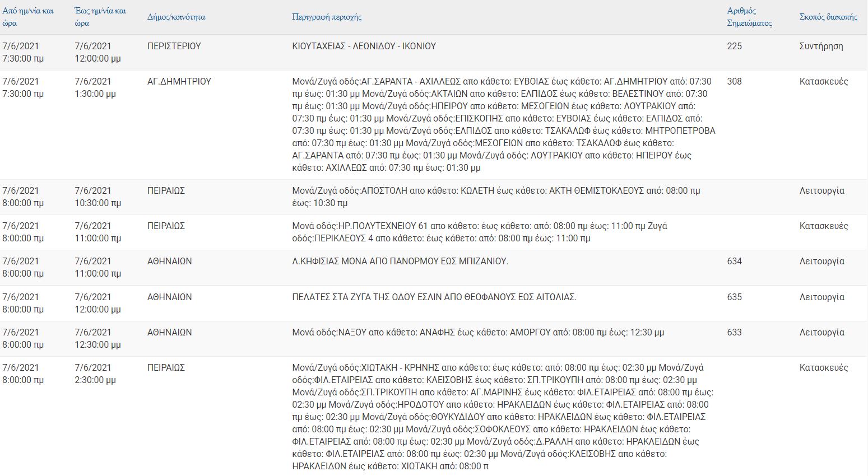
Task: Select the ΑΓ.ΔΗΜΗΤΡΙΟΥ municipality cell
Action: [179, 82]
